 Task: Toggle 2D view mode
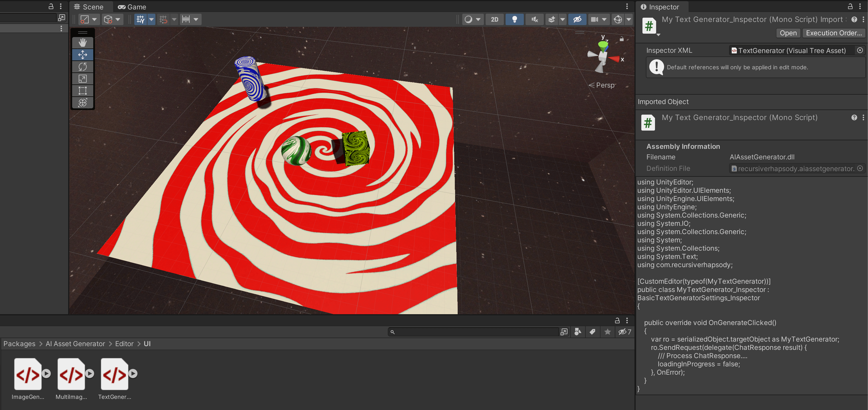tap(494, 20)
